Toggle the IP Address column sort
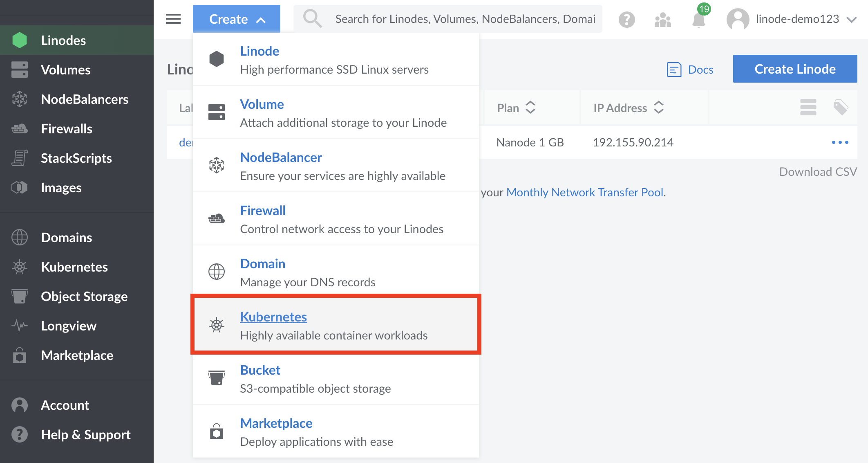Viewport: 868px width, 463px height. [x=659, y=108]
